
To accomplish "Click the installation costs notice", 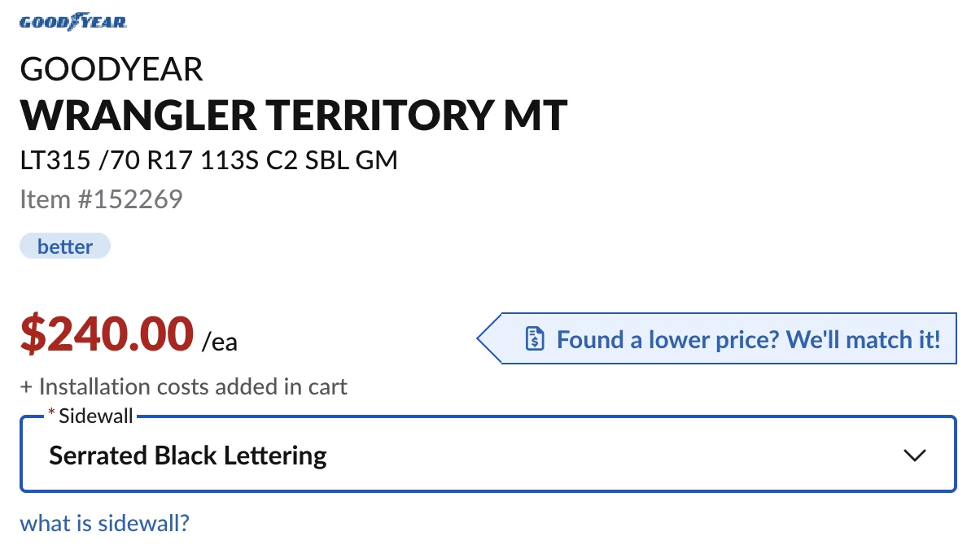I will click(184, 386).
